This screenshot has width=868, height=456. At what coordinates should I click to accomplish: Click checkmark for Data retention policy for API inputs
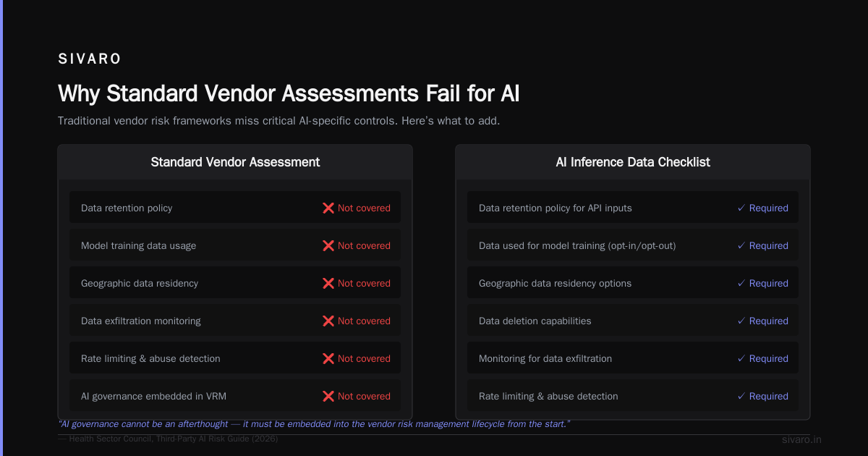click(x=741, y=208)
